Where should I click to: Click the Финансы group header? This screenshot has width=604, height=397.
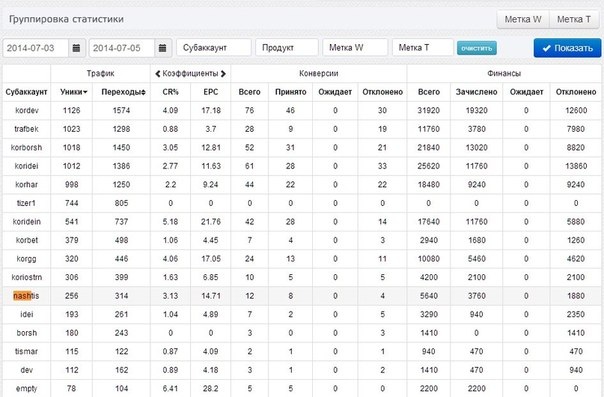(504, 74)
